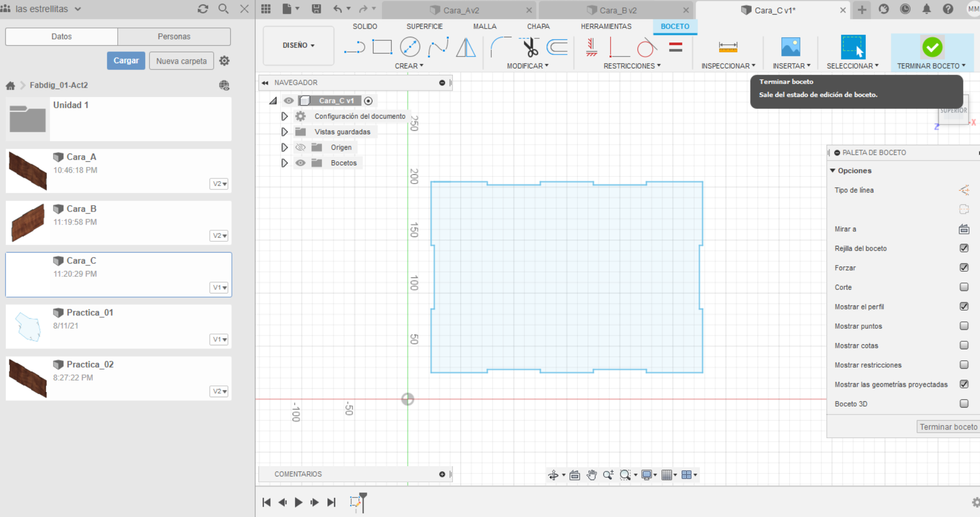Search in the data panel
Viewport: 980px width, 517px height.
click(224, 9)
